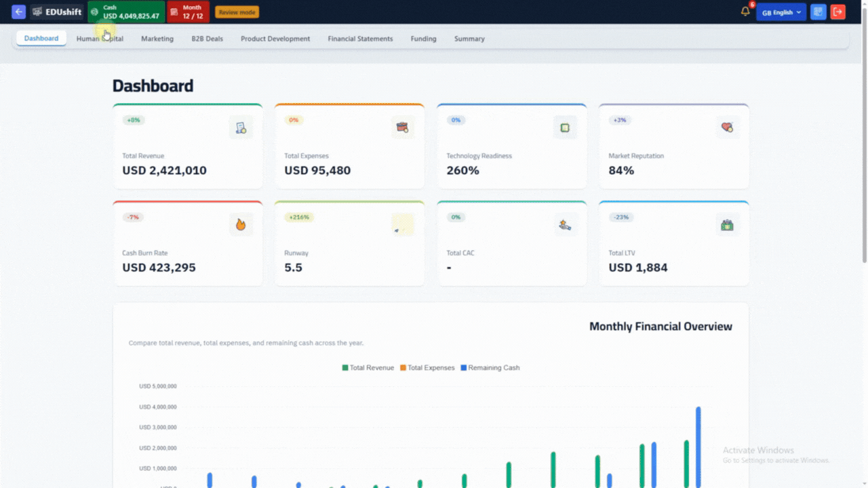Click the red logout icon

837,12
